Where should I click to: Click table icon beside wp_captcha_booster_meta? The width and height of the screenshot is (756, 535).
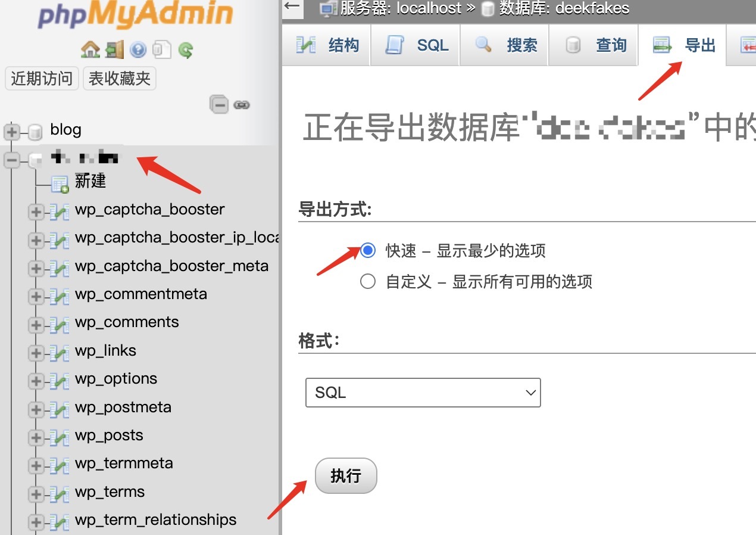60,268
